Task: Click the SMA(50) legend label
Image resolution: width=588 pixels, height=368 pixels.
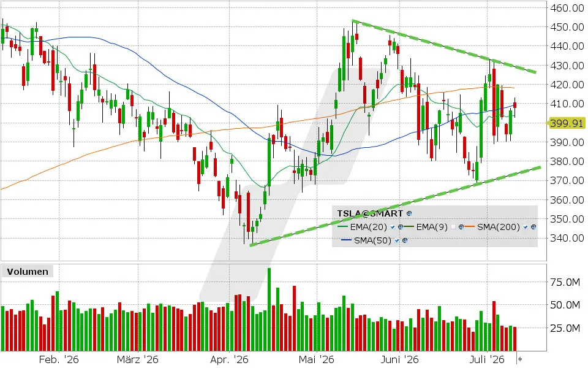Action: 372,240
